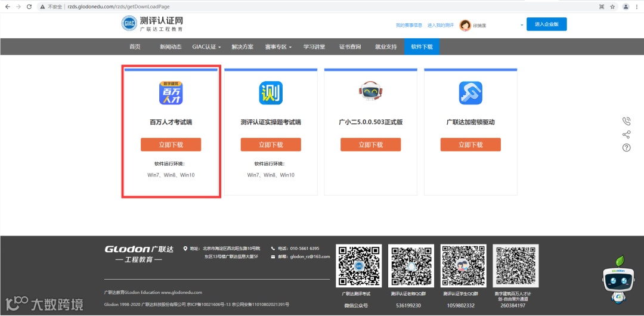Open the browser profile avatar icon
This screenshot has width=644, height=316.
coord(626,7)
